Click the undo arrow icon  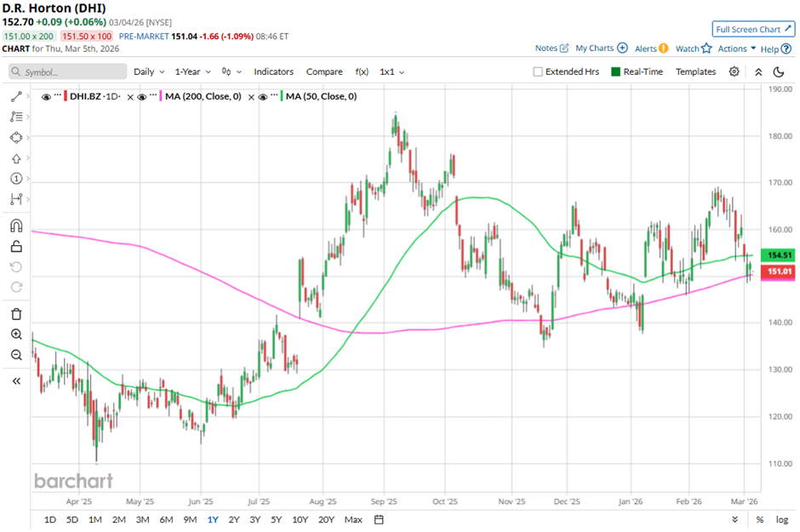(16, 266)
